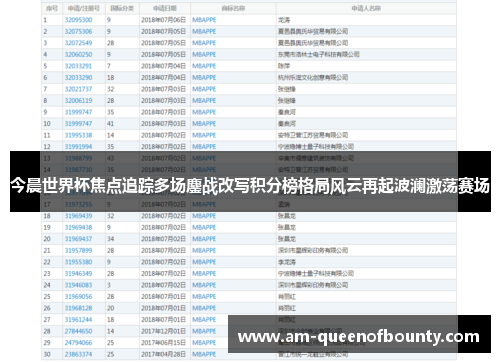Viewport: 500px width, 362px height.
Task: Click the 国际分类 column header
Action: pos(122,8)
